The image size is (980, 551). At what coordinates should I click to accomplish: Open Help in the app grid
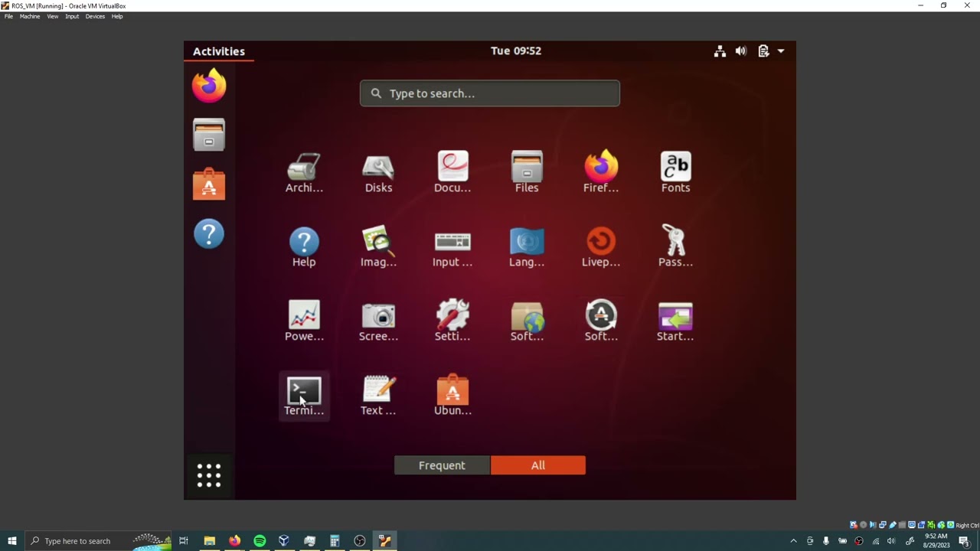pyautogui.click(x=304, y=248)
